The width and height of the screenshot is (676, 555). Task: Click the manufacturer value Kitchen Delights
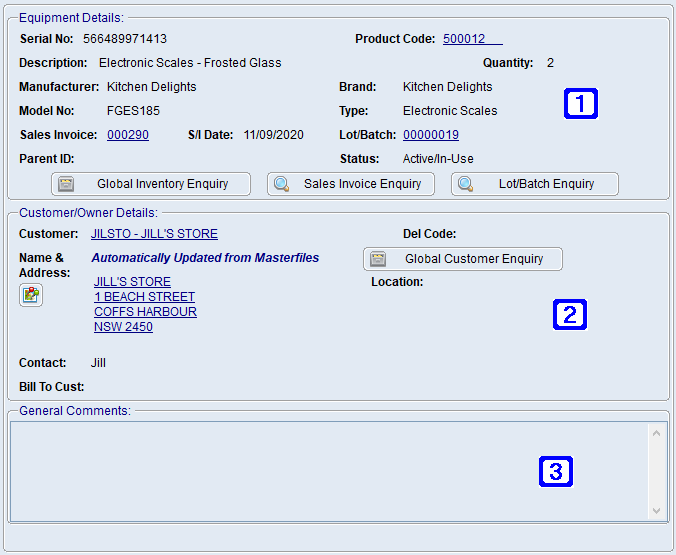(x=152, y=87)
